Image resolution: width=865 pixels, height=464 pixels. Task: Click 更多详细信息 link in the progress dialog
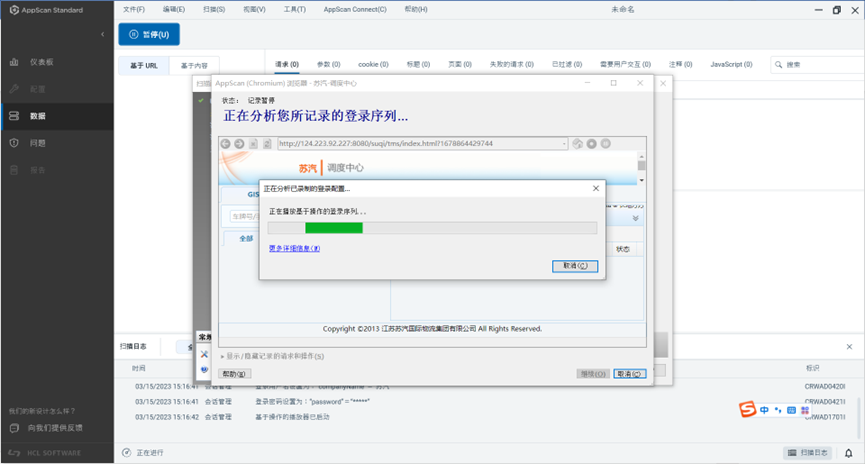(x=295, y=248)
